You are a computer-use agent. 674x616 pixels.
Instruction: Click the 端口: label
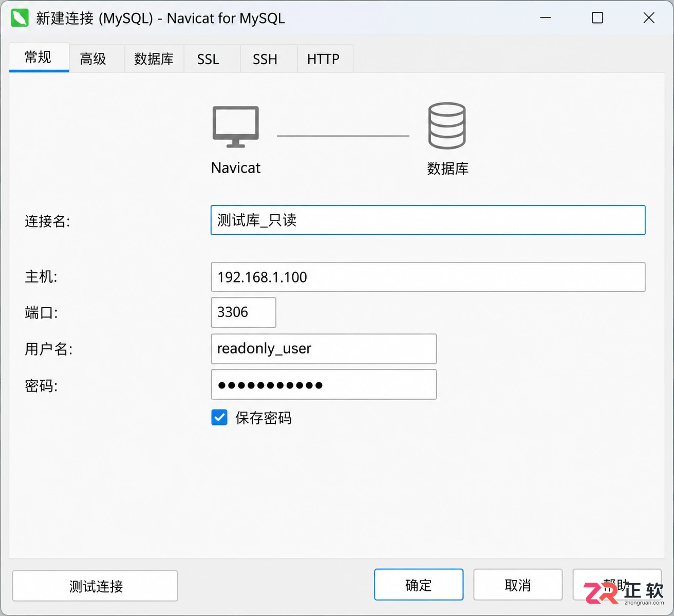pyautogui.click(x=41, y=312)
